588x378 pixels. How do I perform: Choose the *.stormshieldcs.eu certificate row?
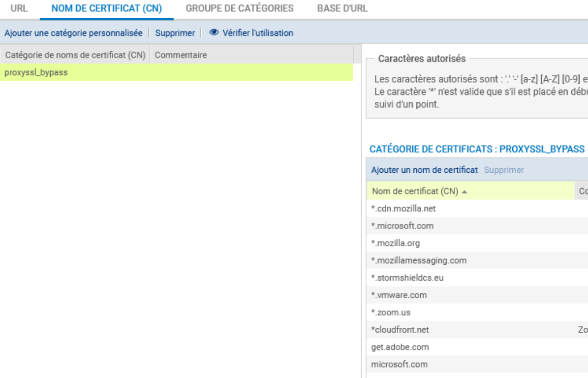pos(407,278)
